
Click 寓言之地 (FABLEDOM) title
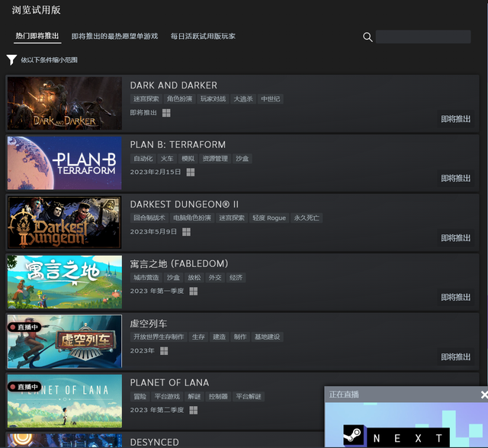point(179,264)
